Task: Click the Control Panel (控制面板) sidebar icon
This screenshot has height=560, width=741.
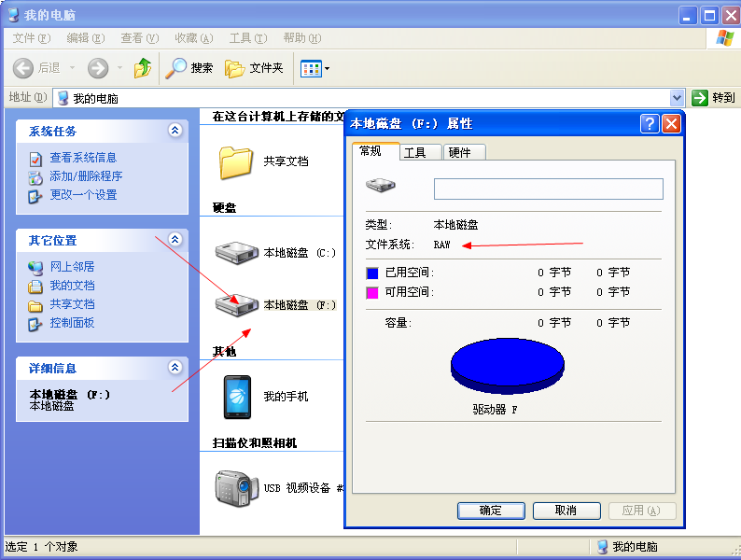Action: coord(35,324)
